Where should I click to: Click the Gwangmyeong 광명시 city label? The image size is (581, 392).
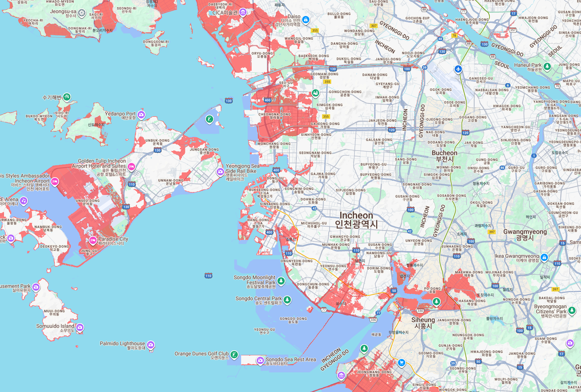525,234
